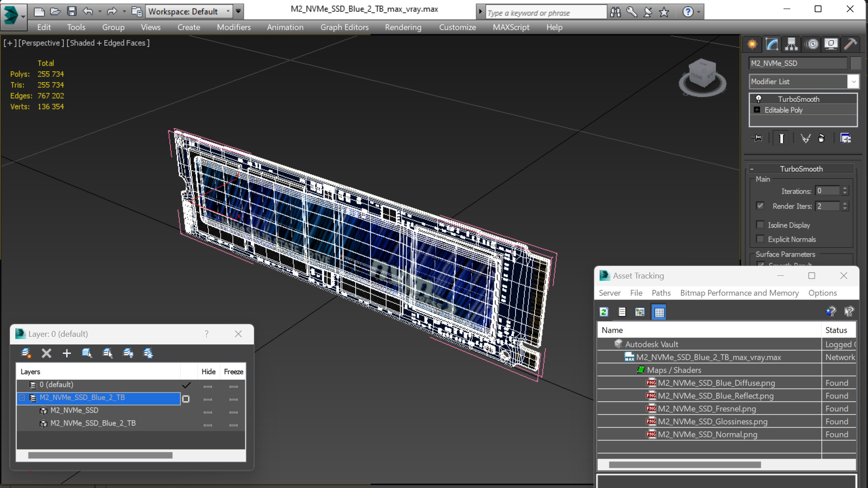Save the scene using the floppy disk icon
868x488 pixels.
72,11
